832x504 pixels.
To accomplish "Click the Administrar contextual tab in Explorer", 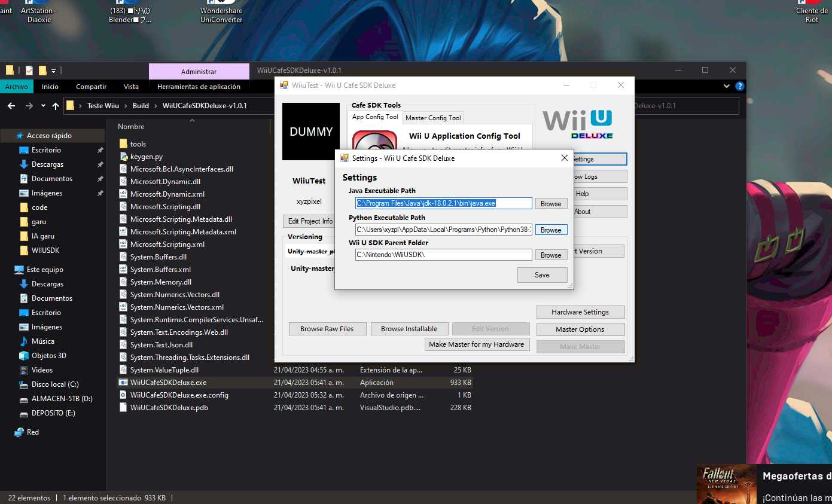I will (199, 71).
